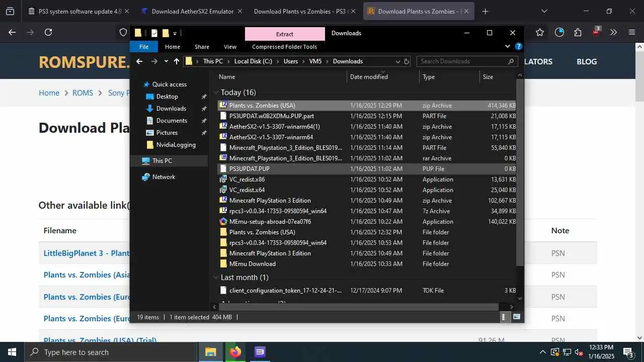Click the Explorer forward arrow

pyautogui.click(x=154, y=61)
